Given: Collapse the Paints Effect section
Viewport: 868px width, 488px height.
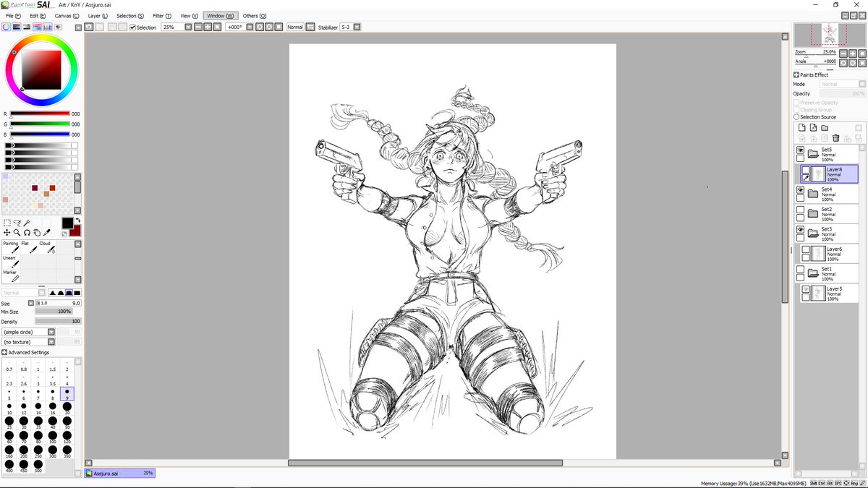Looking at the screenshot, I should pos(796,75).
